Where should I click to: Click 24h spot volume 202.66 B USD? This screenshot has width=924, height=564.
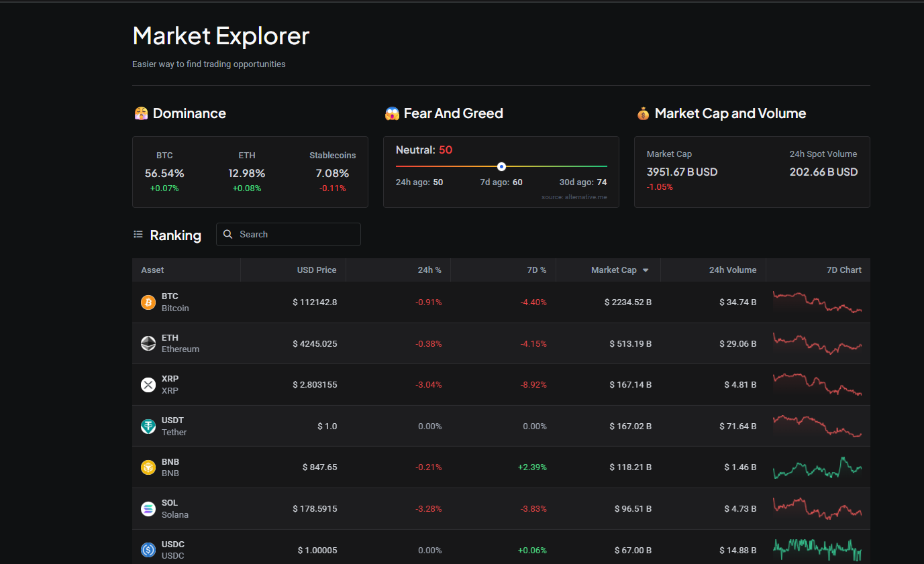[823, 172]
